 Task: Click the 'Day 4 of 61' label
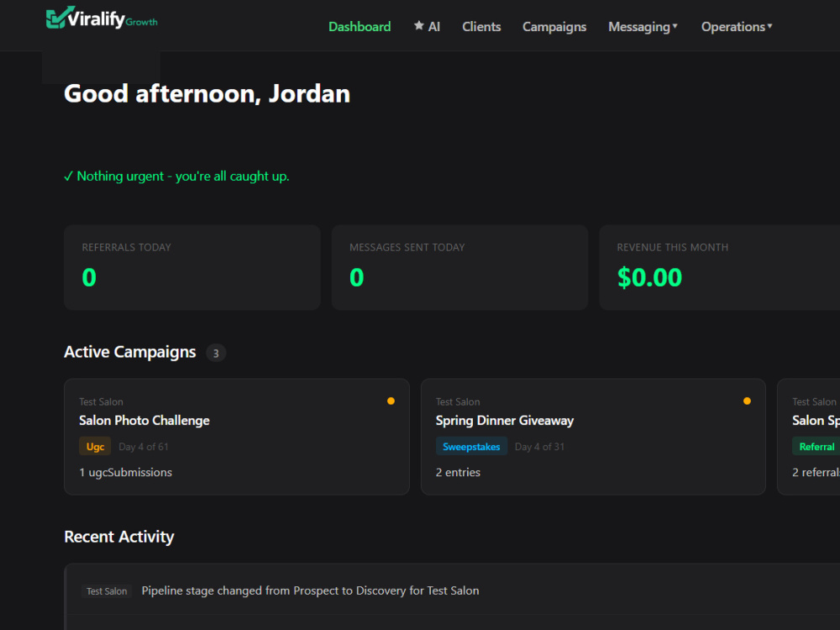[143, 447]
